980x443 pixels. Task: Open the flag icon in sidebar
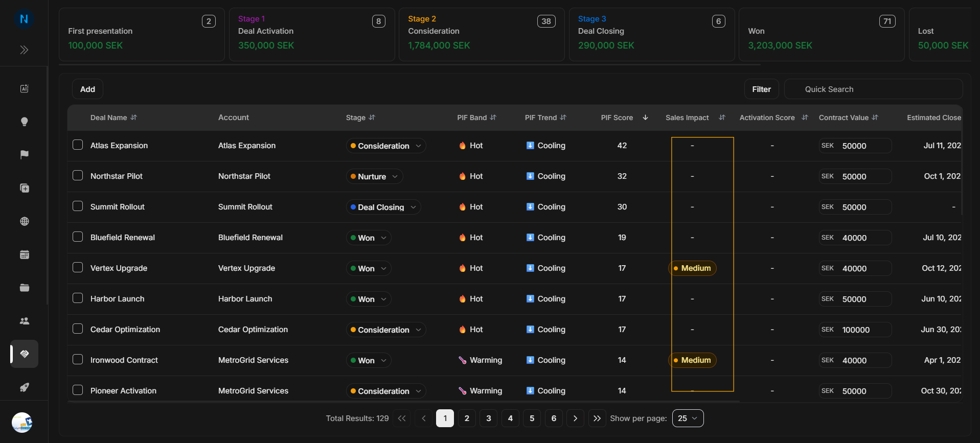click(24, 155)
